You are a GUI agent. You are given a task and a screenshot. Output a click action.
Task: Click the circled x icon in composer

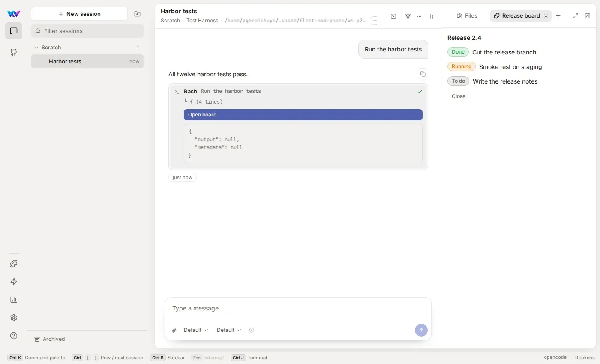pyautogui.click(x=252, y=330)
